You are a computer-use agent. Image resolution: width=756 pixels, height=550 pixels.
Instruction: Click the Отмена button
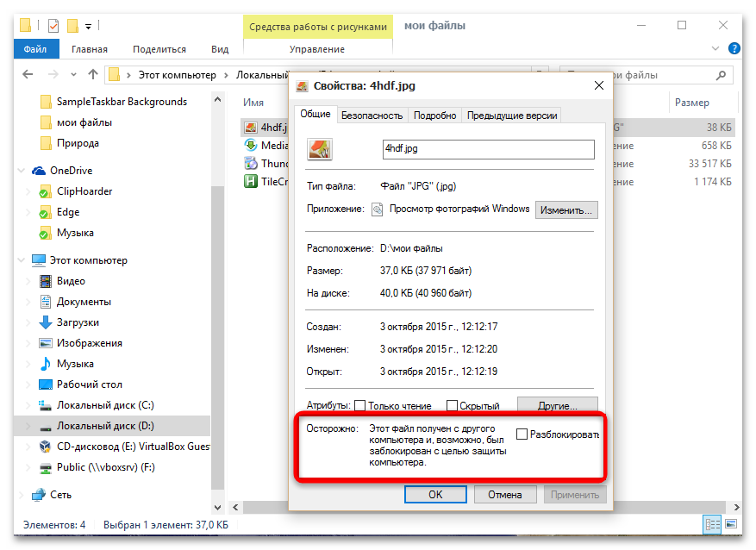pyautogui.click(x=505, y=495)
